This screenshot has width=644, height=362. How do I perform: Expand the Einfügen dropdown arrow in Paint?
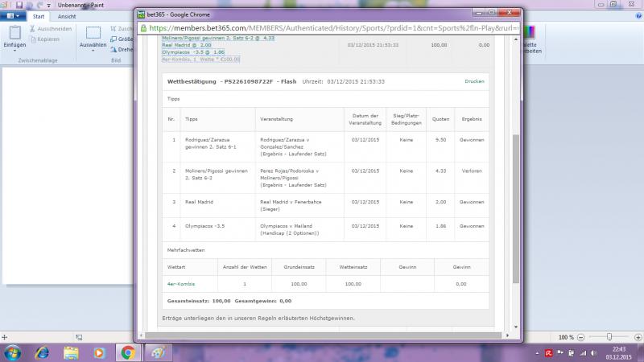tap(14, 50)
